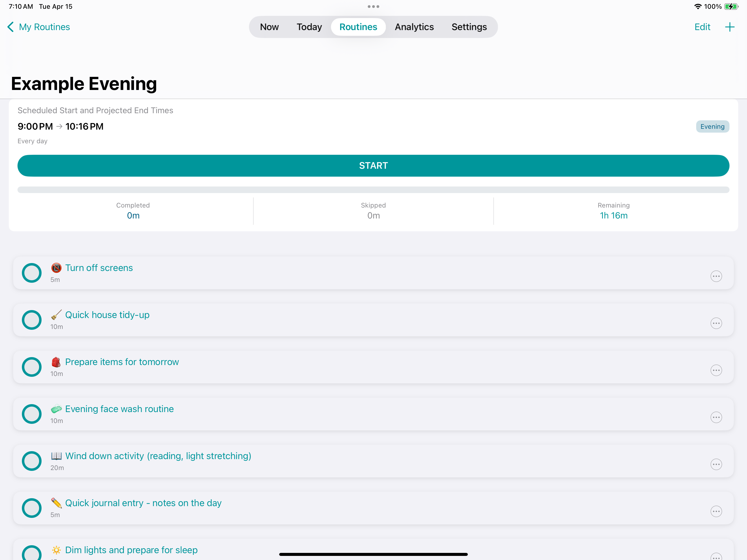
Task: Open more options for Turn off screens
Action: pos(716,276)
